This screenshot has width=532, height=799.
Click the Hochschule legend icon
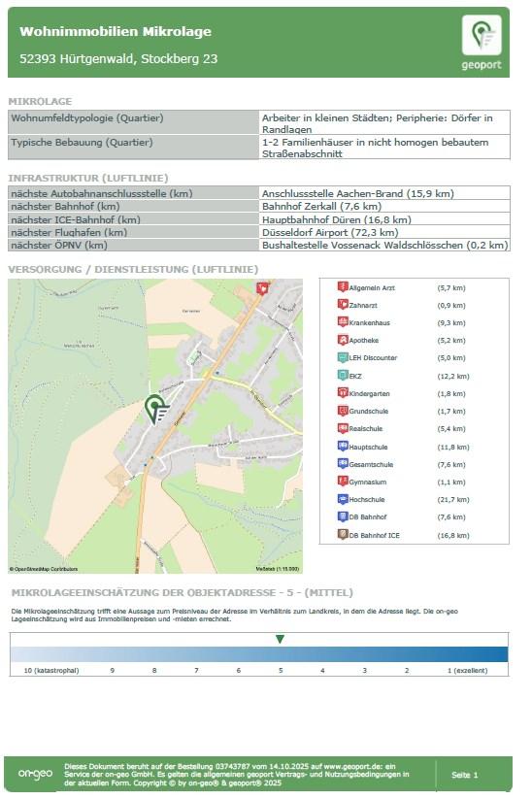pyautogui.click(x=343, y=499)
